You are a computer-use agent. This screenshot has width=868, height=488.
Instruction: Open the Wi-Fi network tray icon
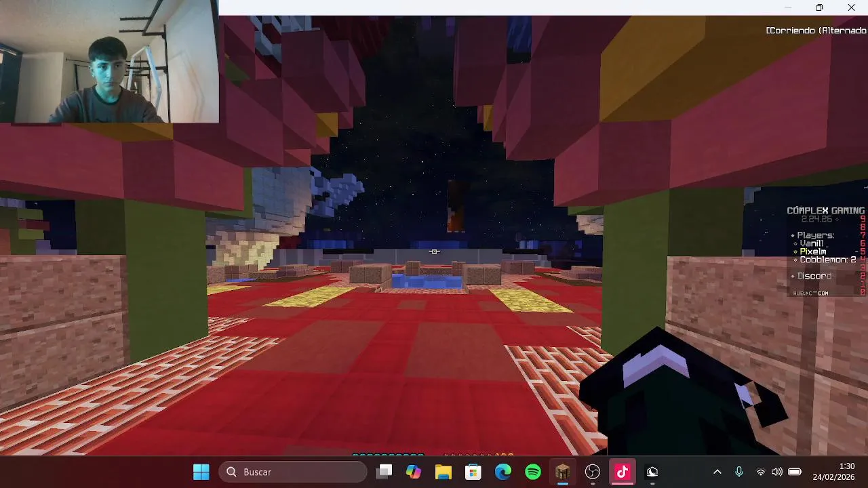pos(761,472)
